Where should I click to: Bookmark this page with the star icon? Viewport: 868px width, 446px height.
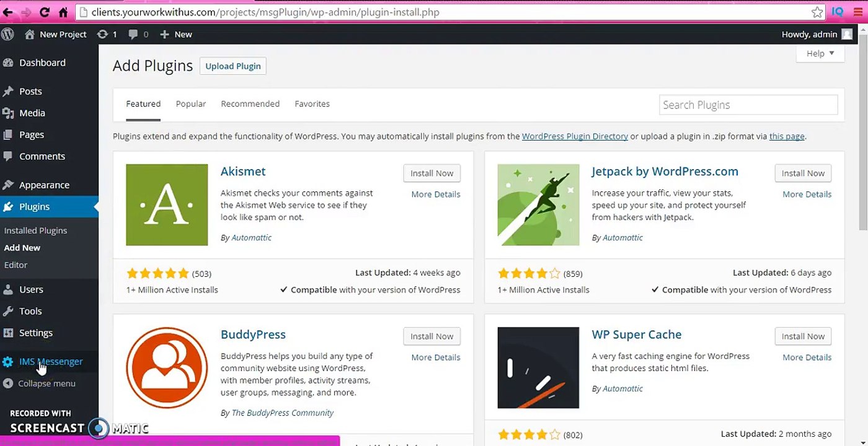[x=817, y=12]
